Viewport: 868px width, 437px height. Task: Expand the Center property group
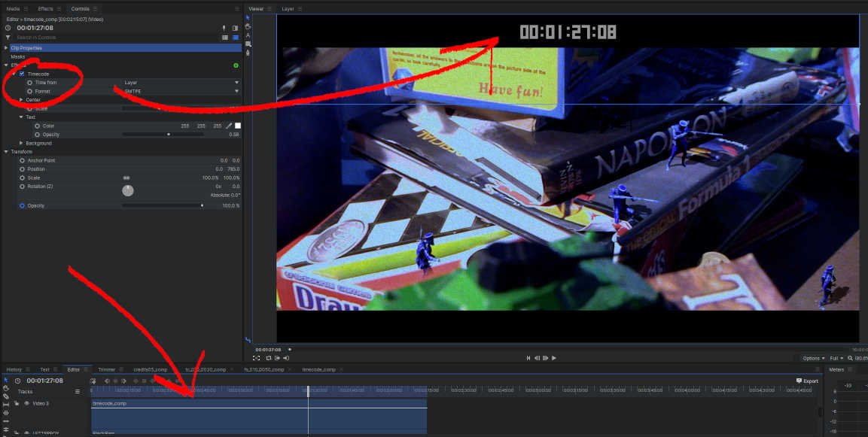22,99
